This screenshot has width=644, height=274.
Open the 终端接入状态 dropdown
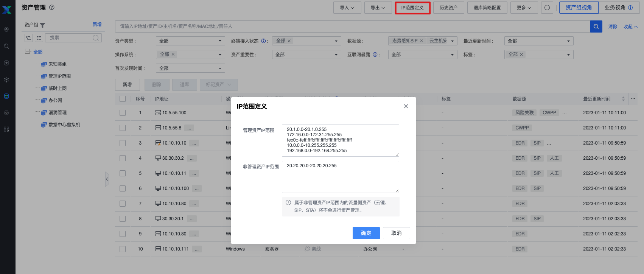pos(306,41)
